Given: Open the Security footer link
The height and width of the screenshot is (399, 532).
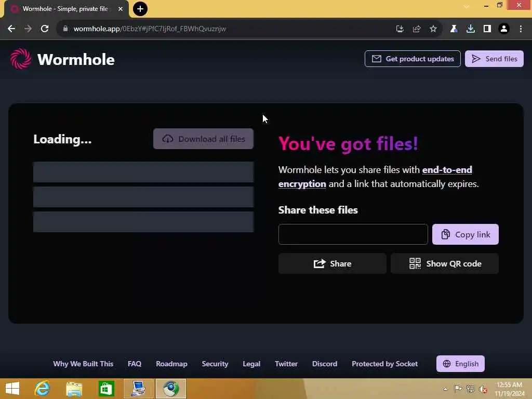Looking at the screenshot, I should (x=215, y=364).
